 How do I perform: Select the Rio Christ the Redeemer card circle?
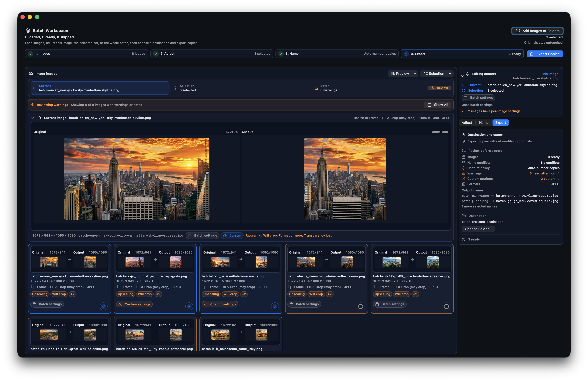click(x=446, y=306)
